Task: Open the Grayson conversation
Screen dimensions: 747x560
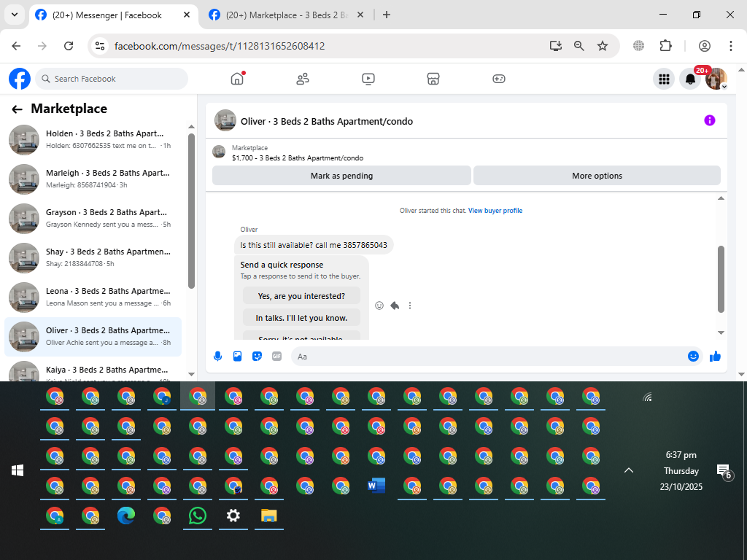Action: point(93,219)
